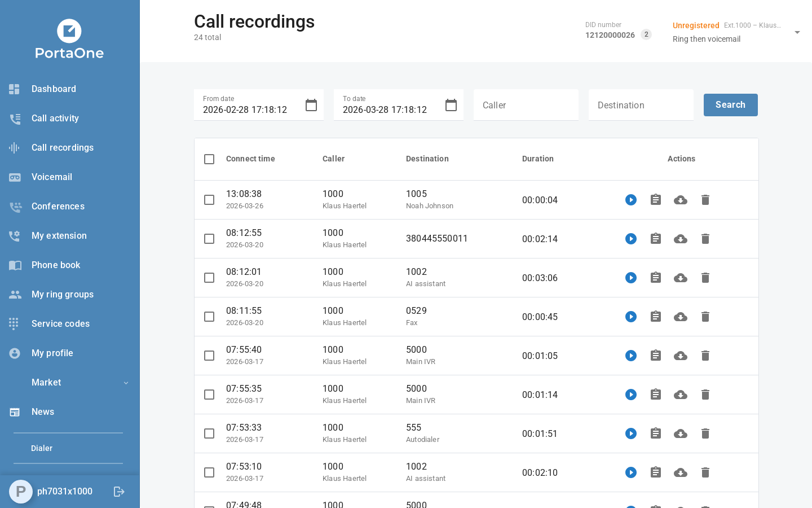Open the DID number count badge
The height and width of the screenshot is (508, 812).
(x=646, y=34)
